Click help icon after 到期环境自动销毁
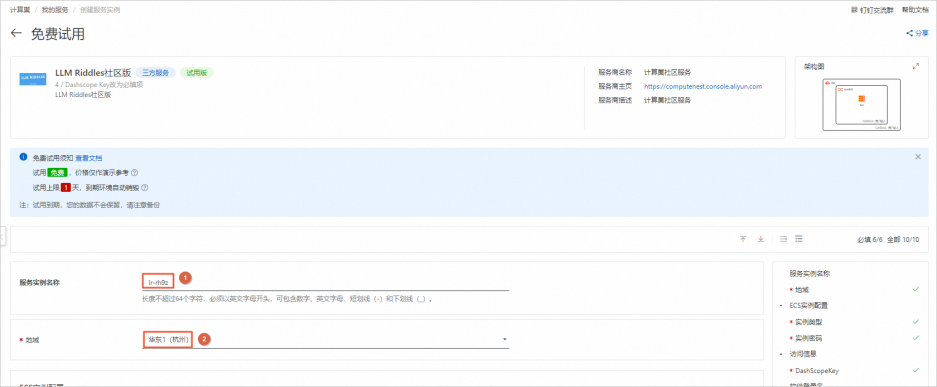This screenshot has width=937, height=387. 144,188
